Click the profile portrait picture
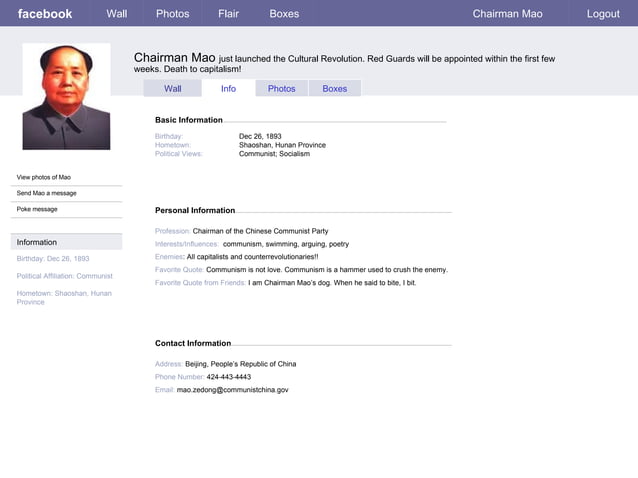This screenshot has width=638, height=478. click(66, 96)
